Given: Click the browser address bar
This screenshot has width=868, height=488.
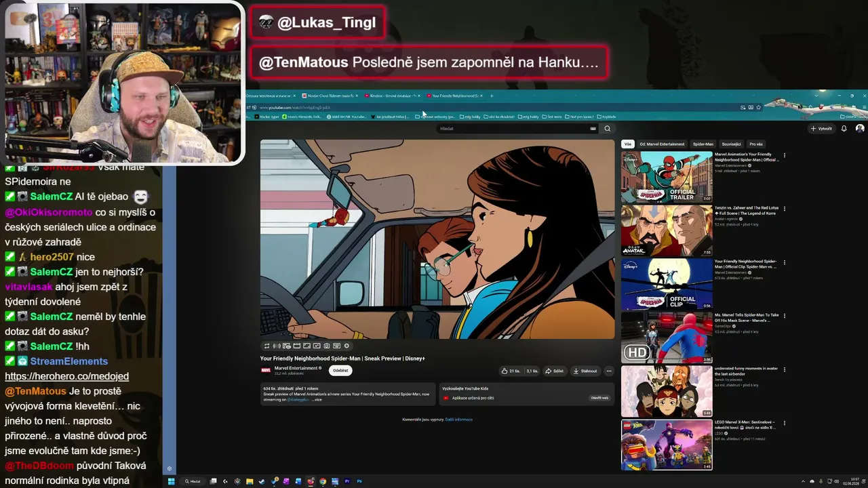Looking at the screenshot, I should tap(498, 107).
